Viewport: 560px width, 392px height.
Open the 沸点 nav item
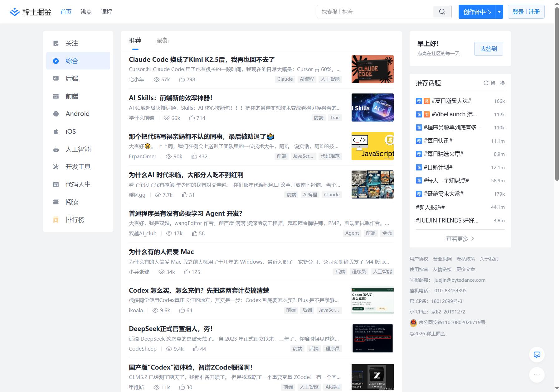coord(86,12)
